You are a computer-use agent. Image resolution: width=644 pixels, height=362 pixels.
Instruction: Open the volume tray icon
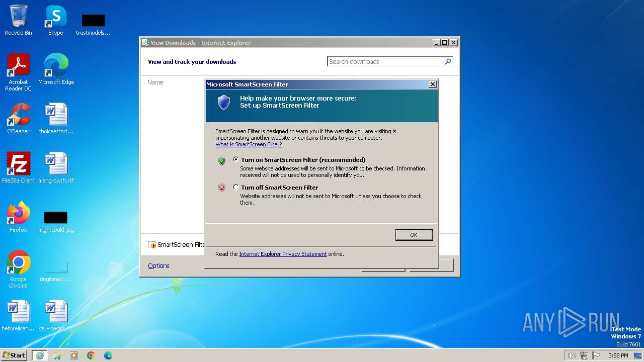point(572,355)
